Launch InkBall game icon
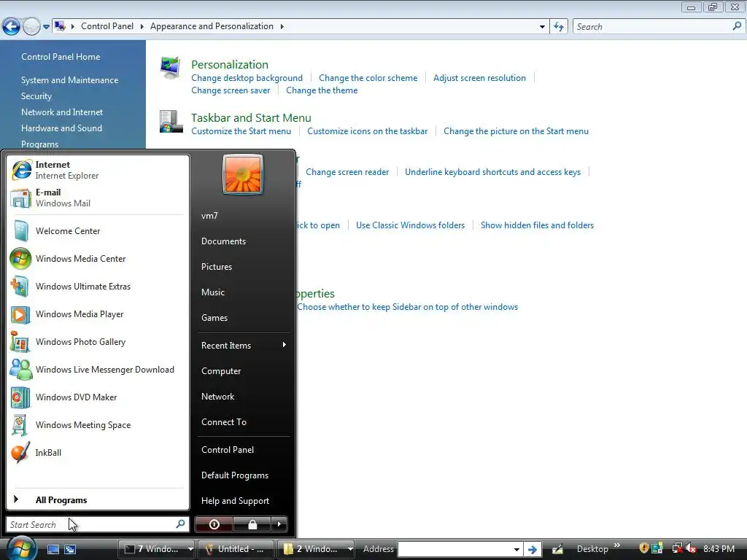Image resolution: width=747 pixels, height=560 pixels. point(21,452)
